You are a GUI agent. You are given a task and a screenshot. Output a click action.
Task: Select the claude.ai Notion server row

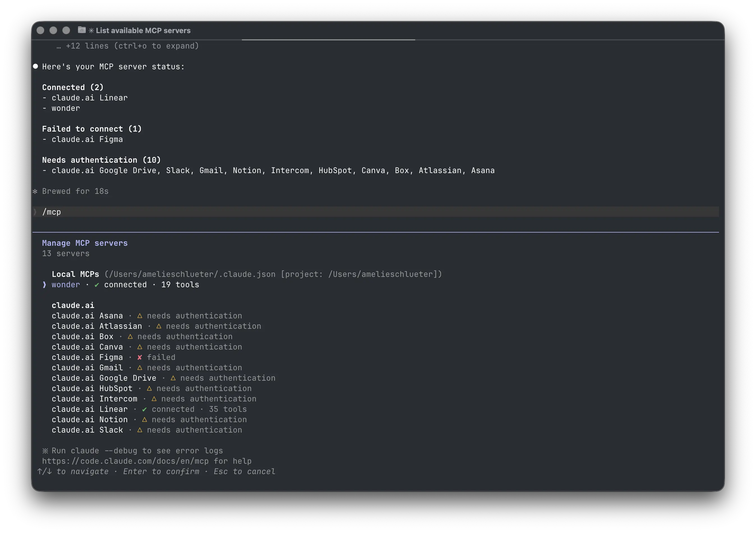[x=149, y=419]
